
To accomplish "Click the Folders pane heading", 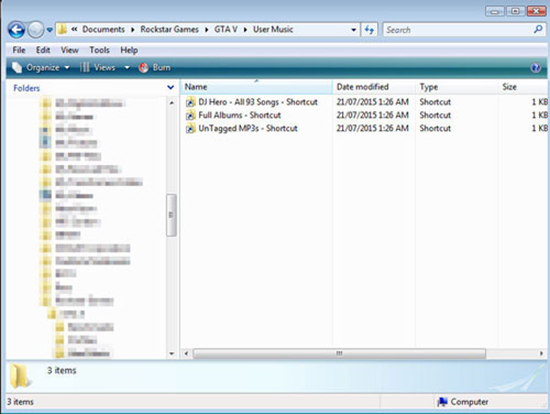I will pos(26,88).
